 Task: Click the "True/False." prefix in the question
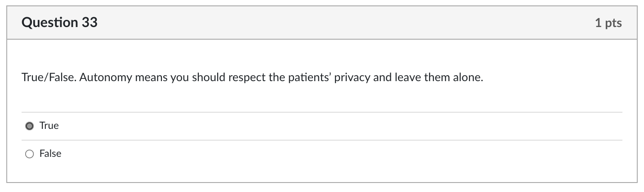coord(49,78)
